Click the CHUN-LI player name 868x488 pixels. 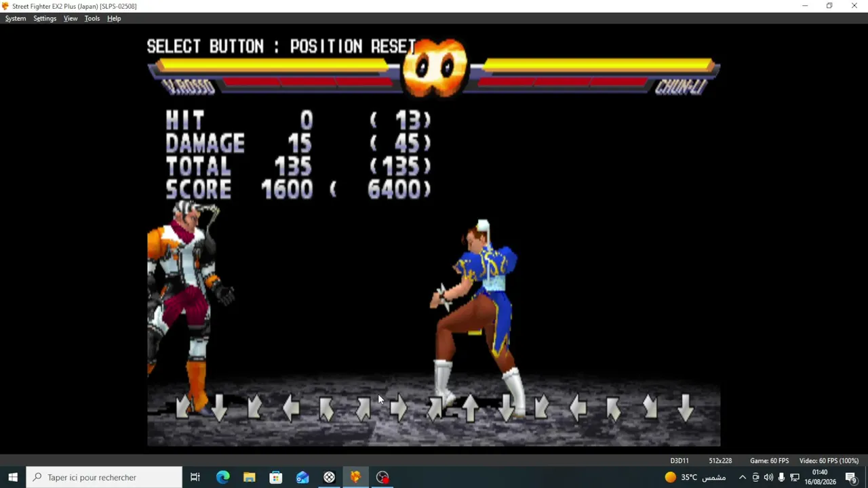point(681,87)
